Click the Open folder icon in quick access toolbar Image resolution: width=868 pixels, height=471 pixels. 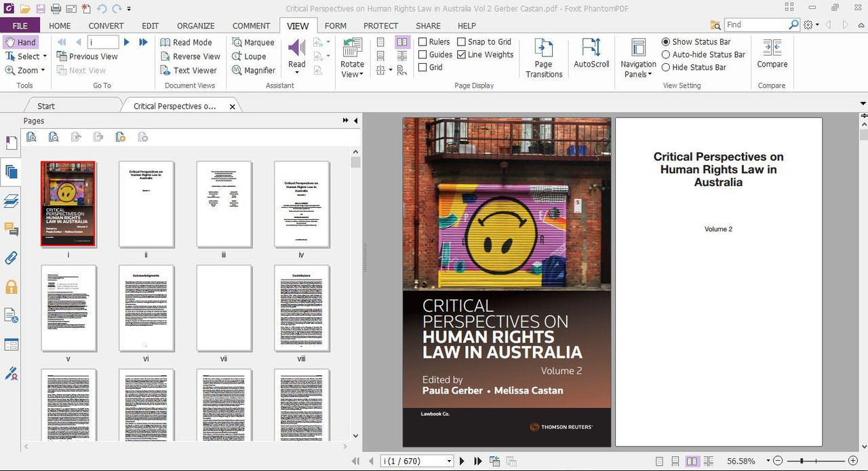(x=25, y=9)
